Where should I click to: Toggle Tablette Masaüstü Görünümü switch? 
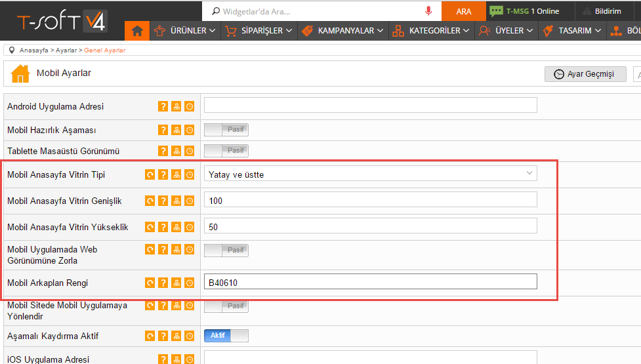(x=226, y=151)
